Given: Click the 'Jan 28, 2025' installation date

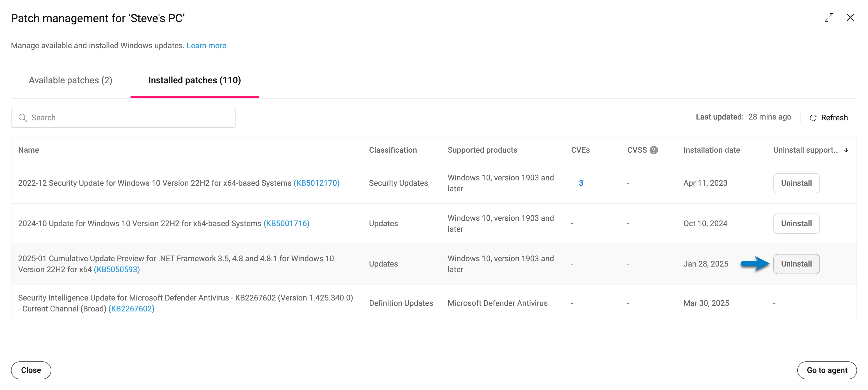Looking at the screenshot, I should click(705, 264).
